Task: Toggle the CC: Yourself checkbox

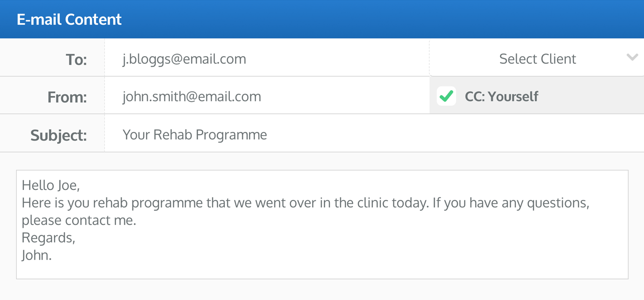Action: pos(446,96)
